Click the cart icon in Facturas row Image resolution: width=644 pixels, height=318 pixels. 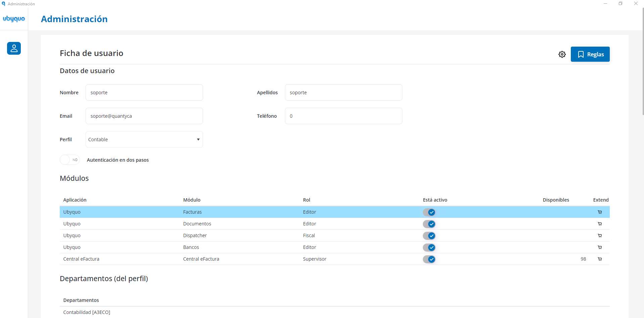(600, 212)
